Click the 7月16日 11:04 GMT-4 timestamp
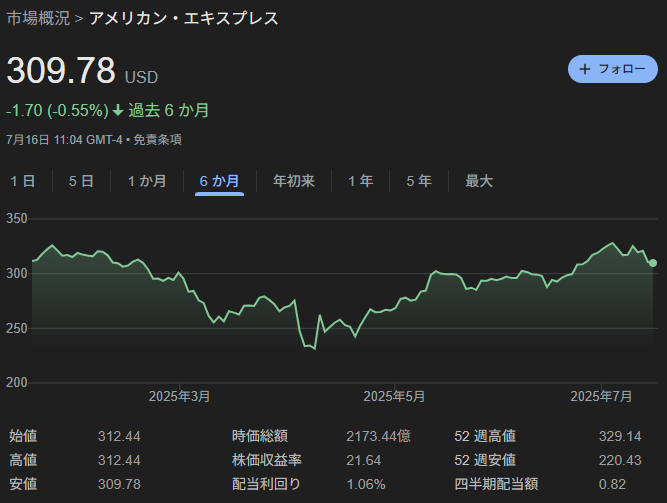This screenshot has width=667, height=503. point(64,140)
